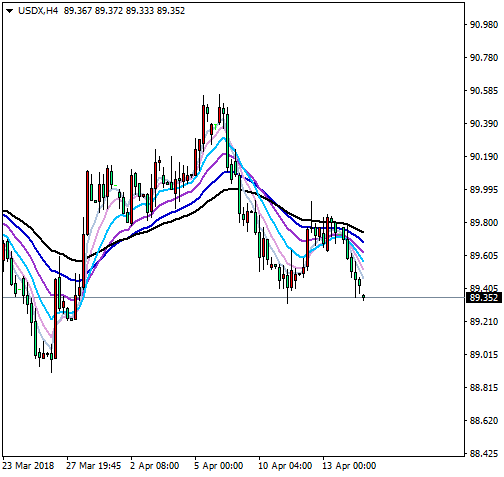Click the USDX,H4 symbol title
The width and height of the screenshot is (504, 477).
38,11
